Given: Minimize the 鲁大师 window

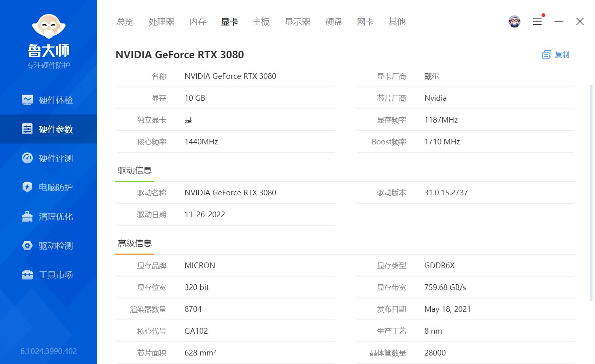Looking at the screenshot, I should (559, 21).
